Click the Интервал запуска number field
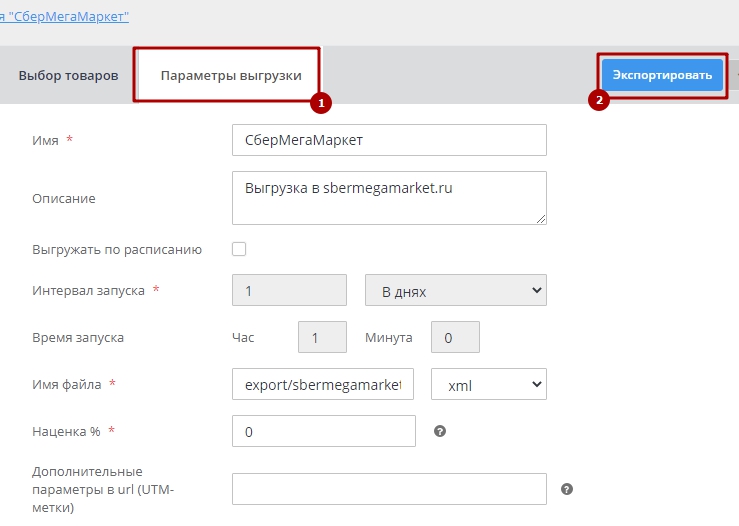This screenshot has width=739, height=526. pos(289,291)
